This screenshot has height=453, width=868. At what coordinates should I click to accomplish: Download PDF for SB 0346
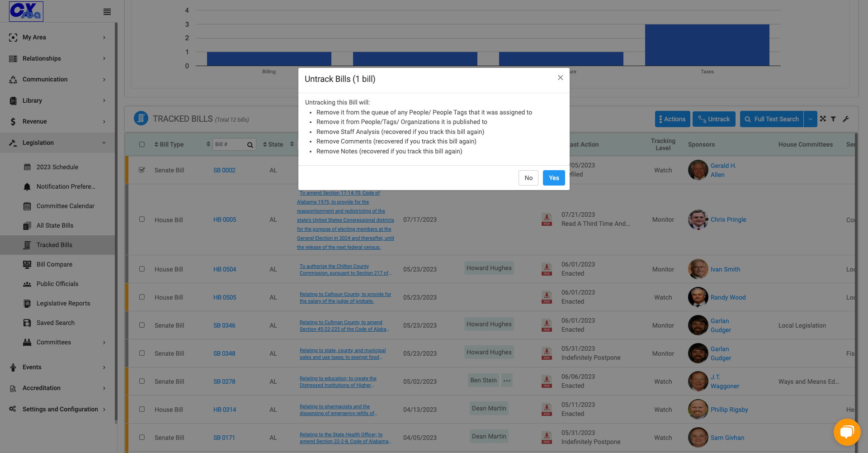click(x=547, y=325)
